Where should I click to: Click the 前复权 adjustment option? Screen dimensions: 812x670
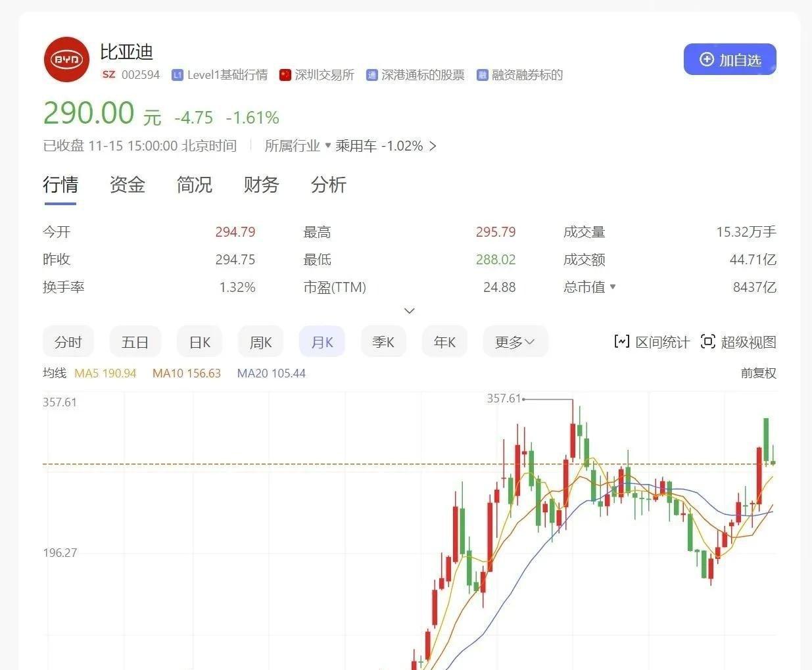758,373
